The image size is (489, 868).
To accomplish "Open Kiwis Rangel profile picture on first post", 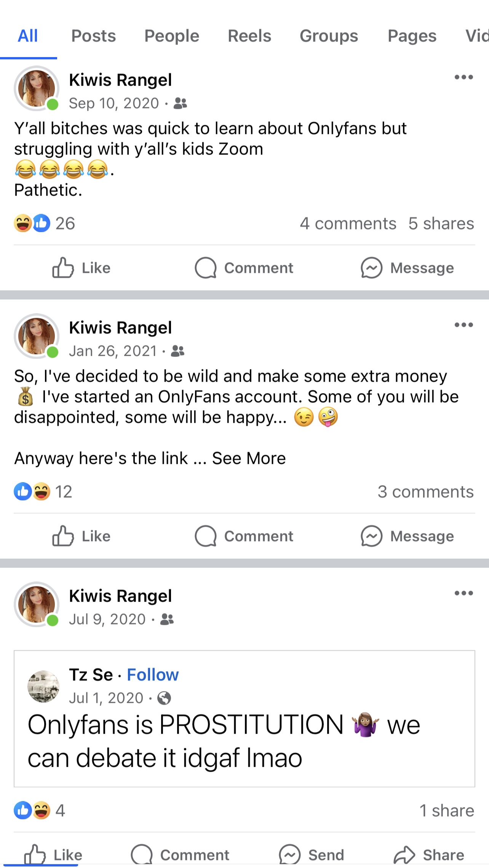I will [x=37, y=89].
